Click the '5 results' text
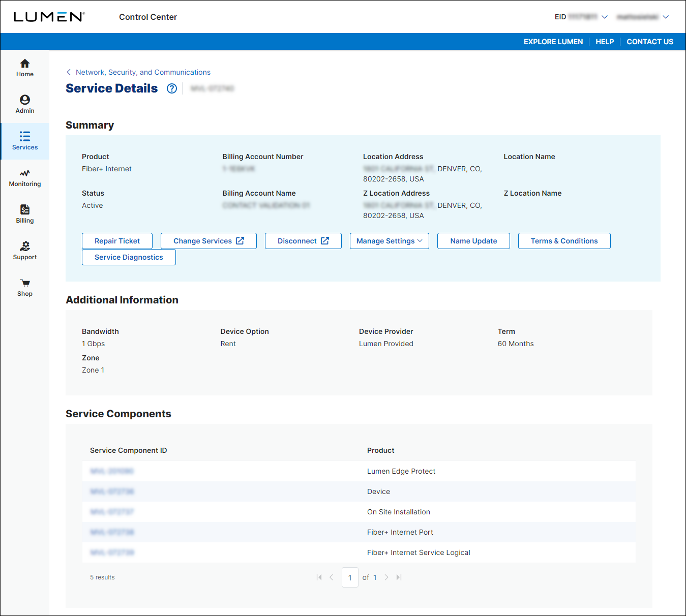The width and height of the screenshot is (686, 616). 102,577
